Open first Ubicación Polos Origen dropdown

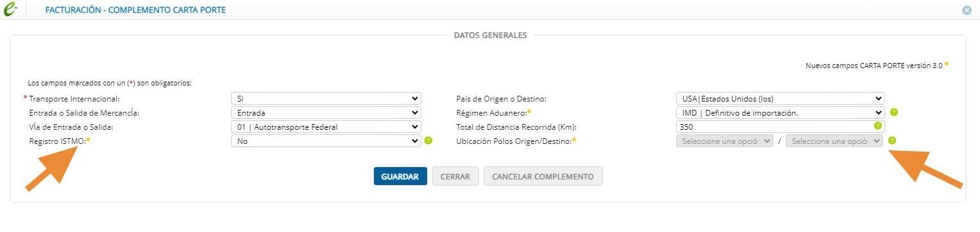tap(725, 141)
